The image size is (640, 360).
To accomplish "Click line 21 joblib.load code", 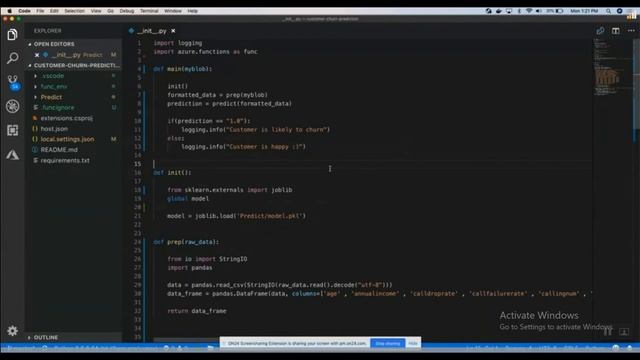I will click(x=236, y=216).
